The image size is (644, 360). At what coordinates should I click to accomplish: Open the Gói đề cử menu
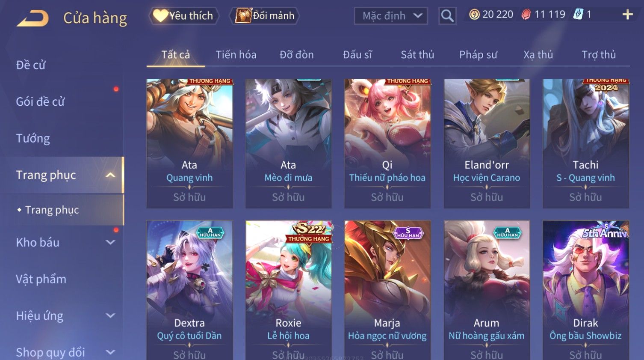[x=40, y=102]
